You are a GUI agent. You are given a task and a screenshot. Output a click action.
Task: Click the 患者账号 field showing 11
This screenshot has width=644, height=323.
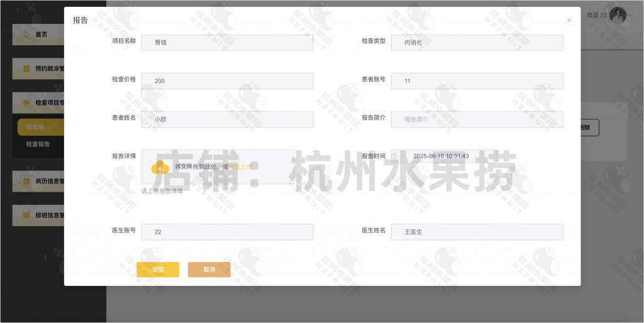[477, 81]
